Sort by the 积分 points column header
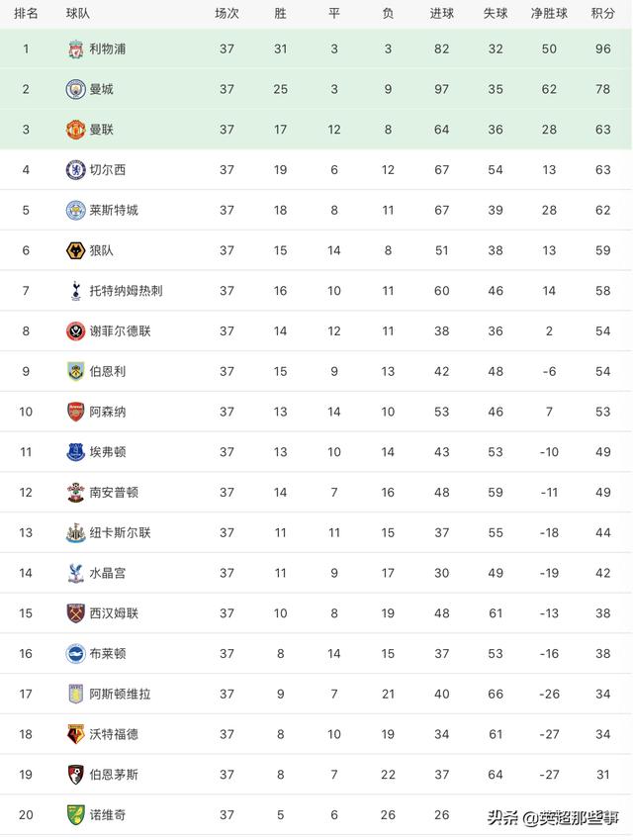 [x=602, y=14]
